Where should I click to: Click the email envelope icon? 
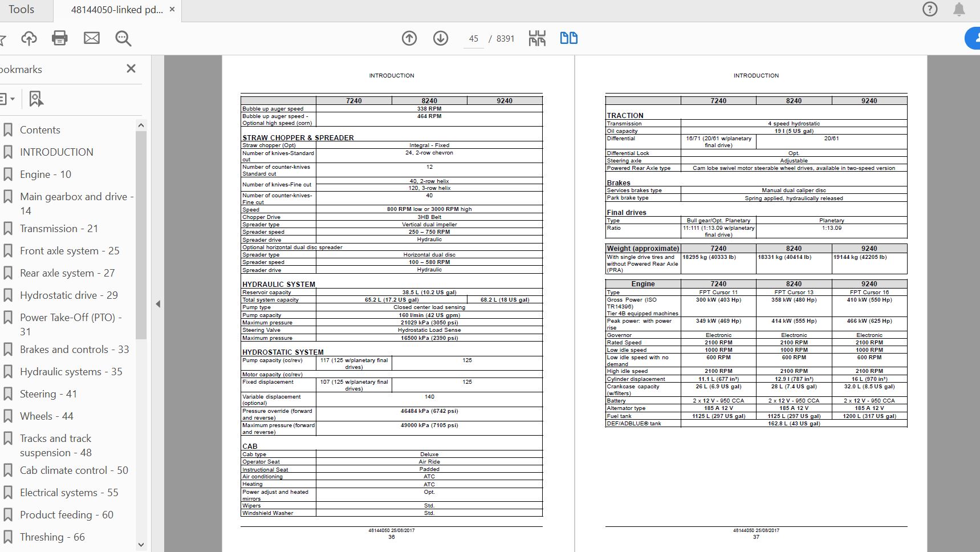(91, 38)
